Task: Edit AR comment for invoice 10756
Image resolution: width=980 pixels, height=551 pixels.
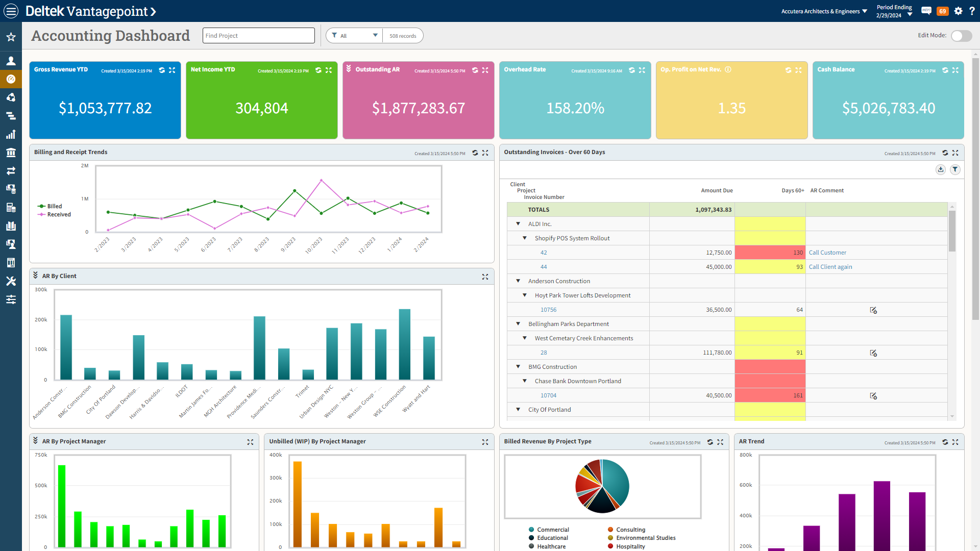Action: [873, 310]
